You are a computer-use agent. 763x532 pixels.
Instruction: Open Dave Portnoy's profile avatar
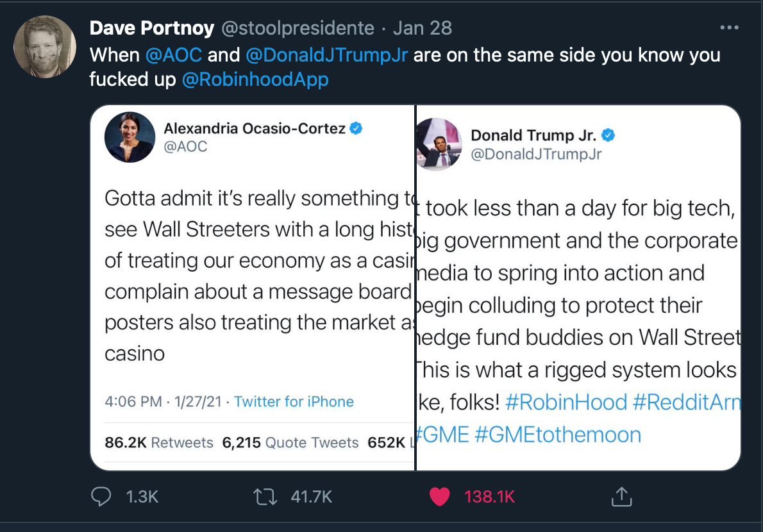click(46, 45)
